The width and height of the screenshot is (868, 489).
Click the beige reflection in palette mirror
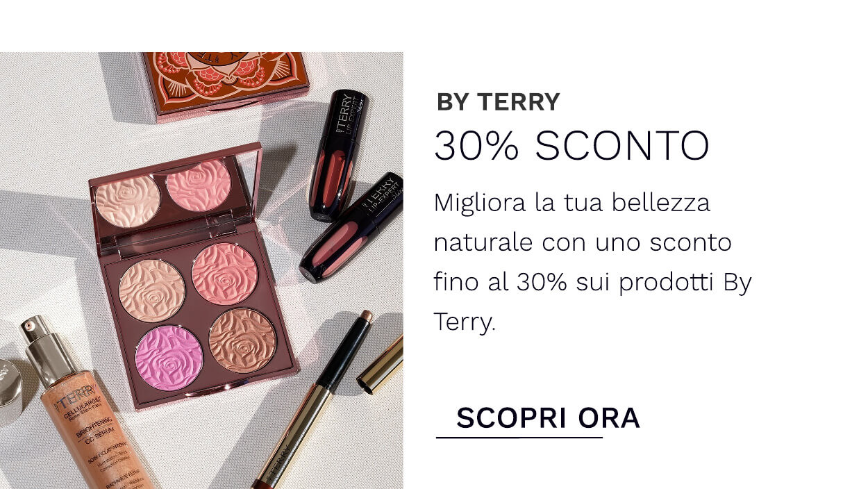pos(128,201)
